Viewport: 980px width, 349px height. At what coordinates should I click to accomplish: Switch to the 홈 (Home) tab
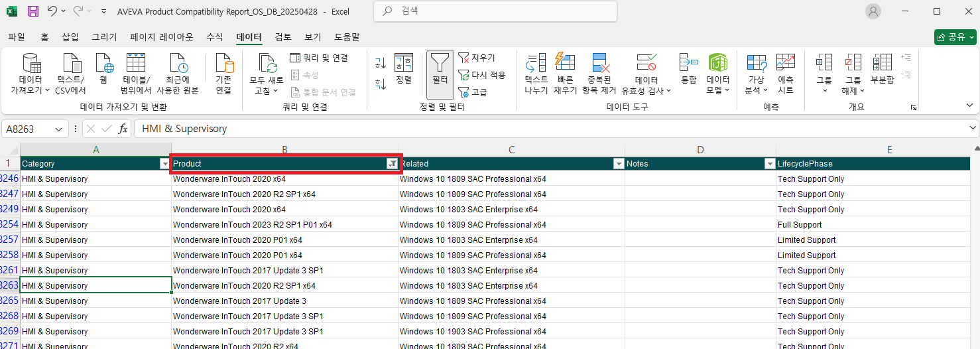pyautogui.click(x=44, y=37)
